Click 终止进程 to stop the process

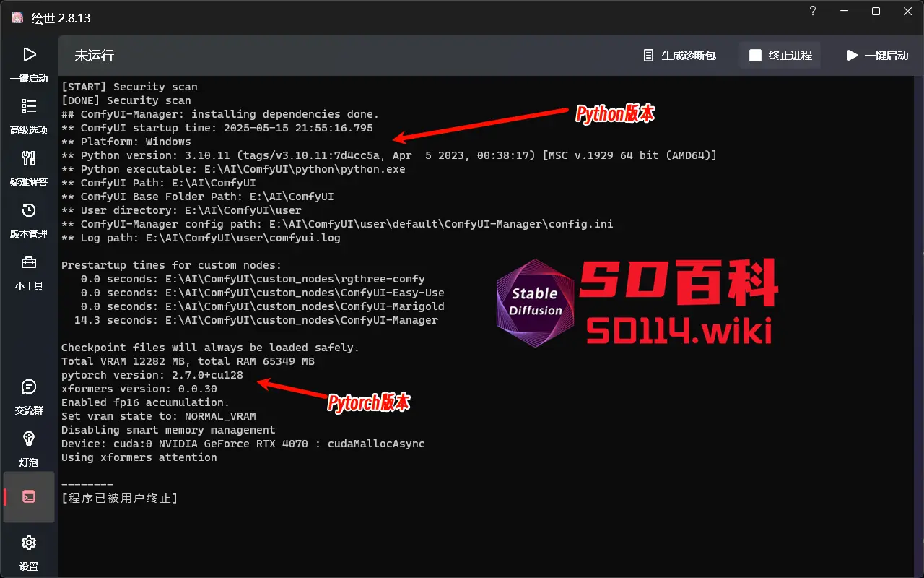click(780, 55)
